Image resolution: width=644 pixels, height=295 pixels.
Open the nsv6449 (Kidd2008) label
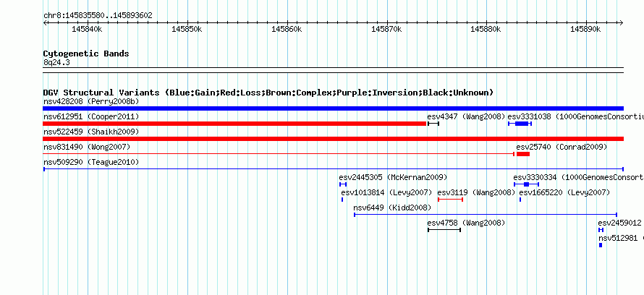392,208
